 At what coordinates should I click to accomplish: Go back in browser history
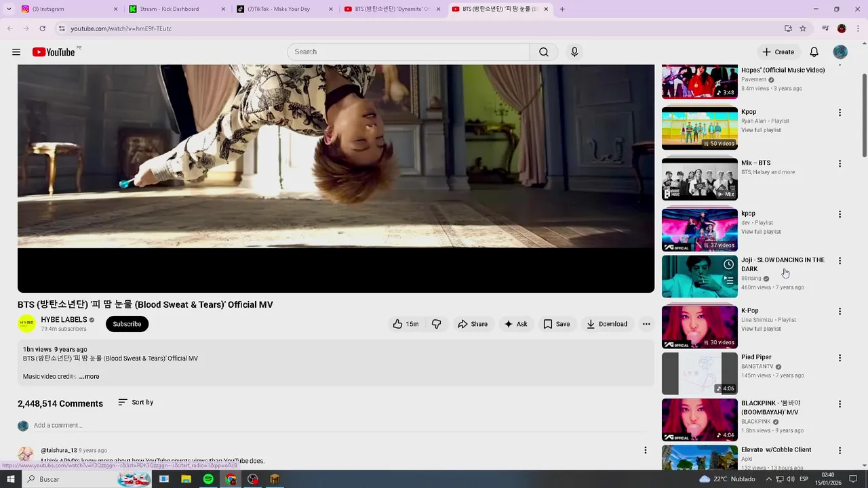coord(9,28)
